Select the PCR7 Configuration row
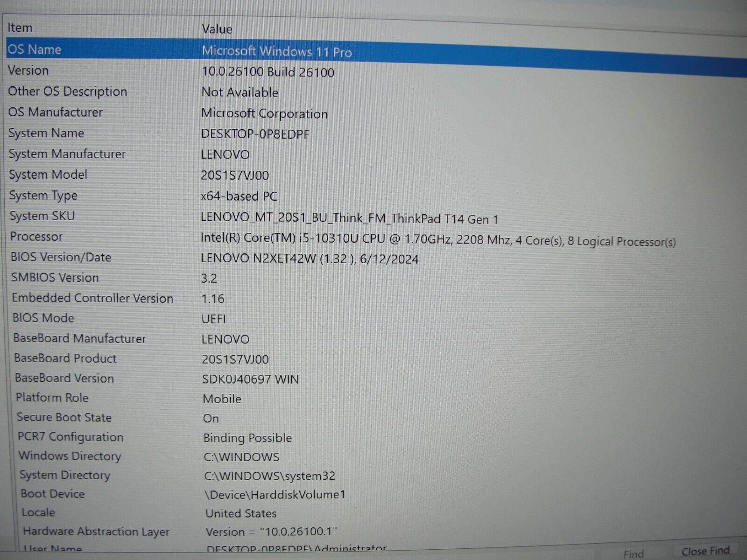 click(x=187, y=438)
